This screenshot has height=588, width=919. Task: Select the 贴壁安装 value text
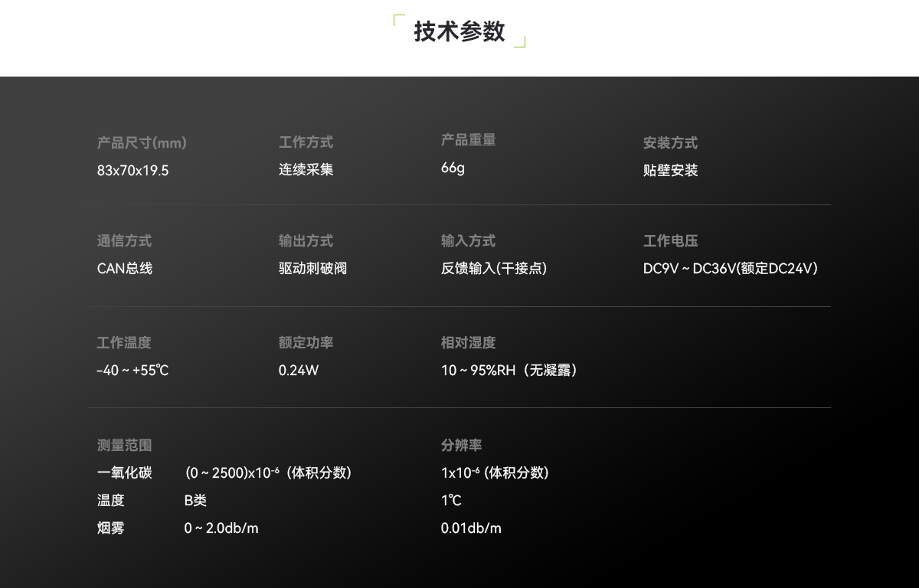669,170
